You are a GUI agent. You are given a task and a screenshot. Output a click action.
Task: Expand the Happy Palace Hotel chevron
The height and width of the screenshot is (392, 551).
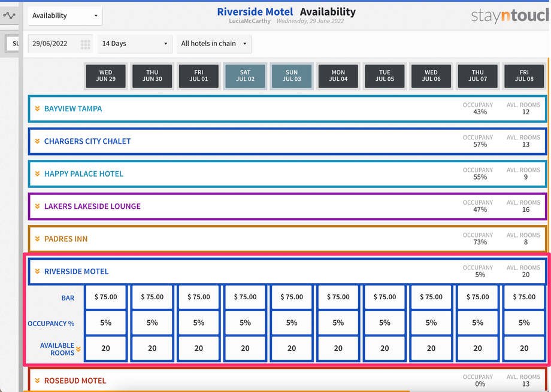pos(37,174)
